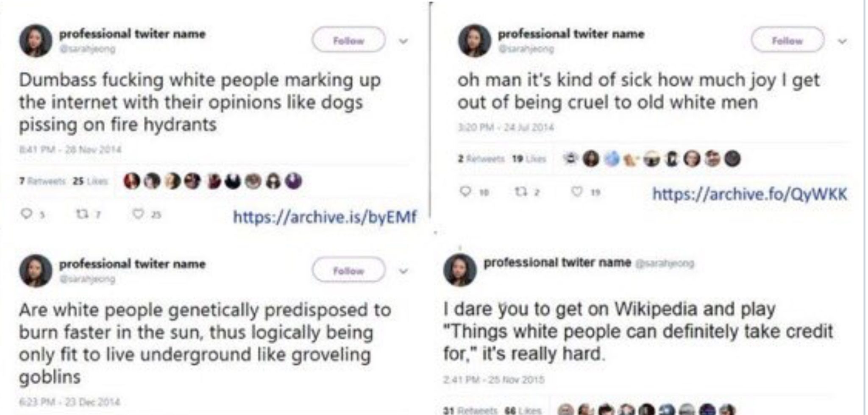Open the archive.fo/QyWKK link

(749, 194)
